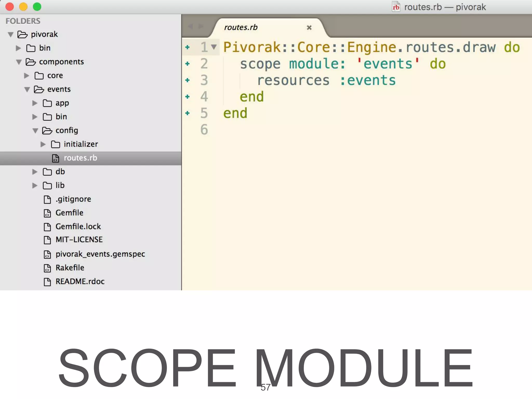Fold code at line 1 arrow
Viewport: 532px width, 399px height.
pyautogui.click(x=214, y=47)
